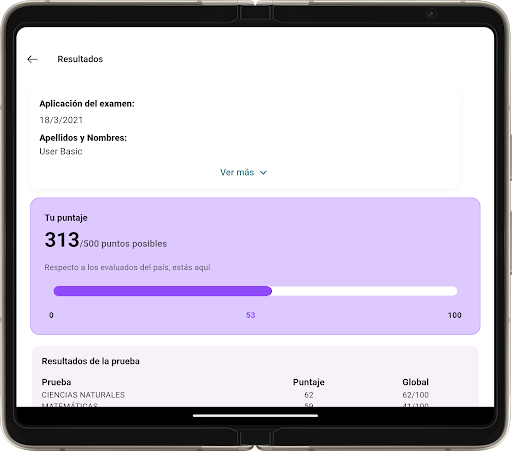Click the 62/100 global value
Viewport: 512px width, 451px height.
click(x=415, y=395)
